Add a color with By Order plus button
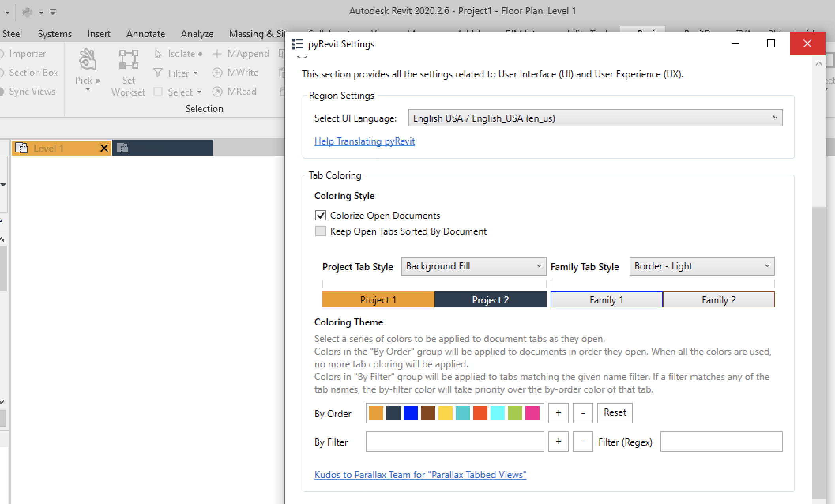835x504 pixels. [x=559, y=413]
